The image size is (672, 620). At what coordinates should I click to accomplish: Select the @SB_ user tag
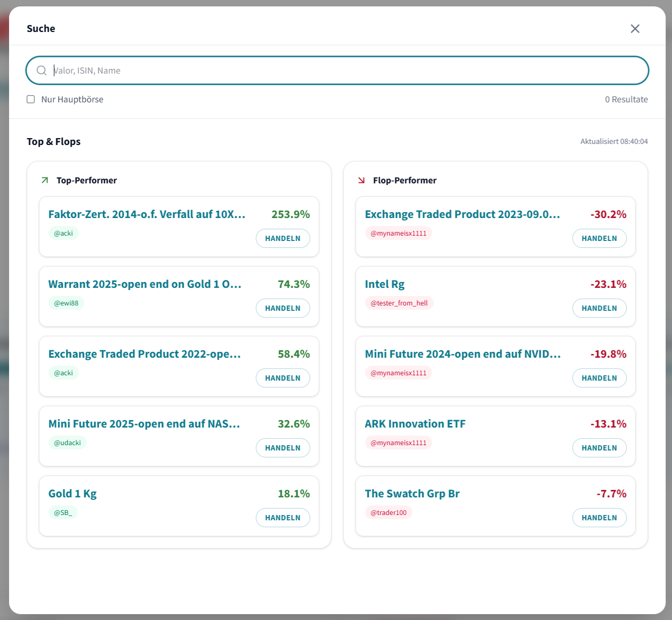(x=63, y=513)
